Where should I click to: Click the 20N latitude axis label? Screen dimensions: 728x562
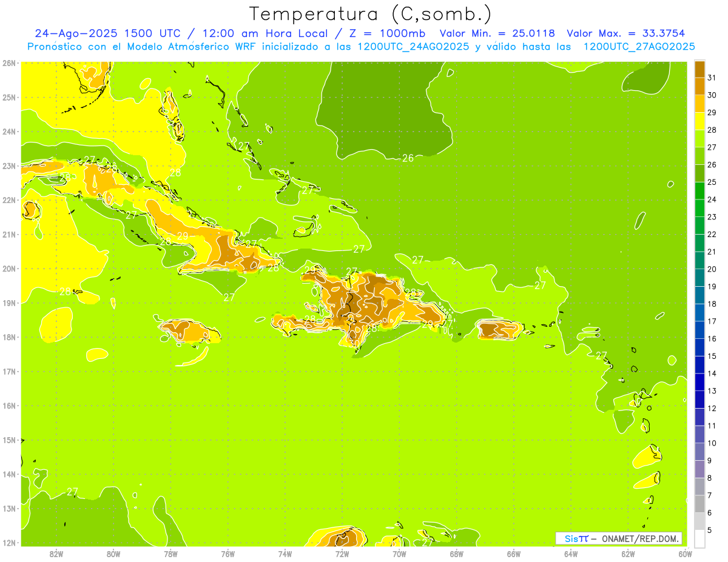click(x=9, y=269)
